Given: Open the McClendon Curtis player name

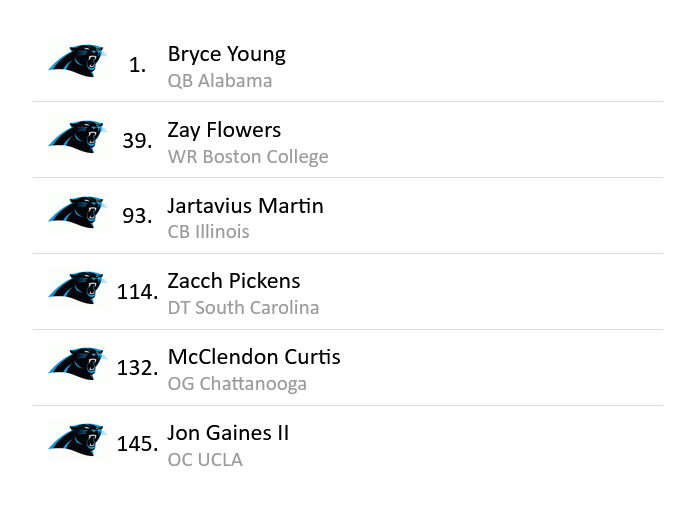Looking at the screenshot, I should pyautogui.click(x=254, y=357).
